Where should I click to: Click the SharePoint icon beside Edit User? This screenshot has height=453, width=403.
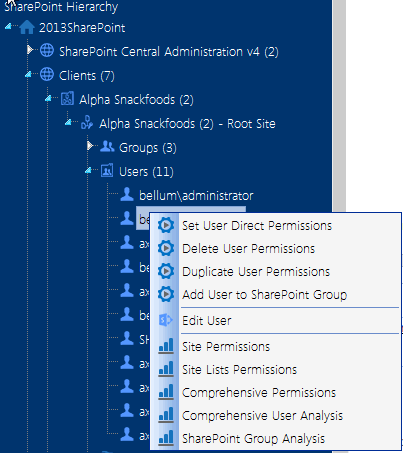click(x=166, y=320)
